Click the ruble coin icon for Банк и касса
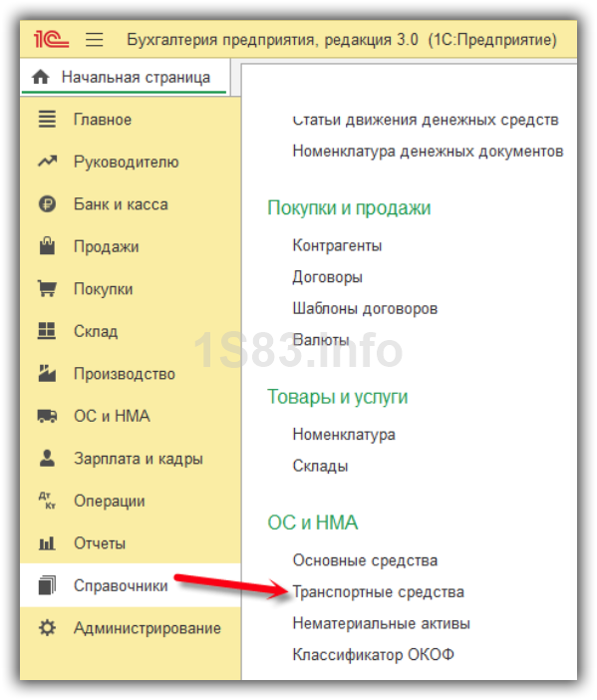This screenshot has width=597, height=700. pyautogui.click(x=47, y=204)
